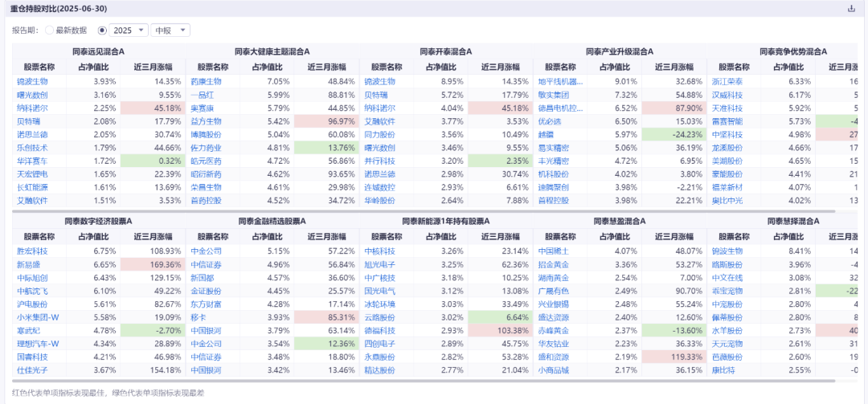The height and width of the screenshot is (404, 868).
Task: Open 一品红 stock link
Action: point(202,95)
